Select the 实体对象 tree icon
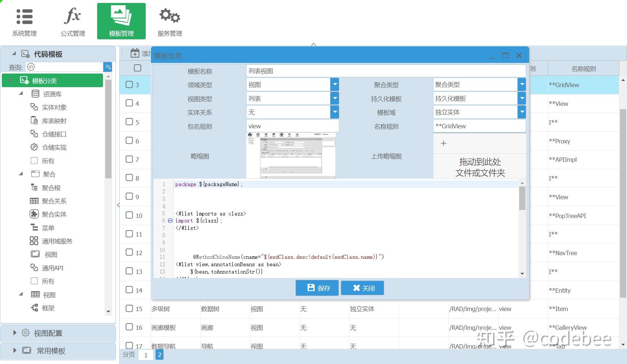Screen dimensions: 627x364 click(x=34, y=107)
